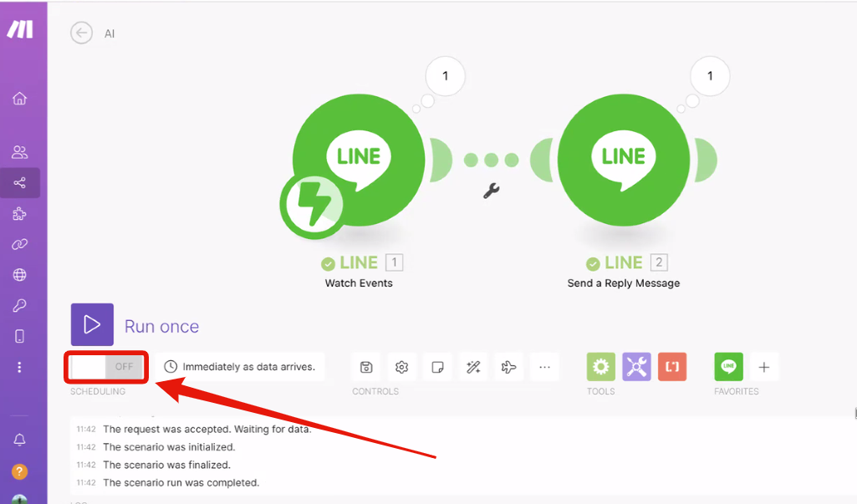
Task: Click the Send a Reply Message label
Action: [x=624, y=283]
